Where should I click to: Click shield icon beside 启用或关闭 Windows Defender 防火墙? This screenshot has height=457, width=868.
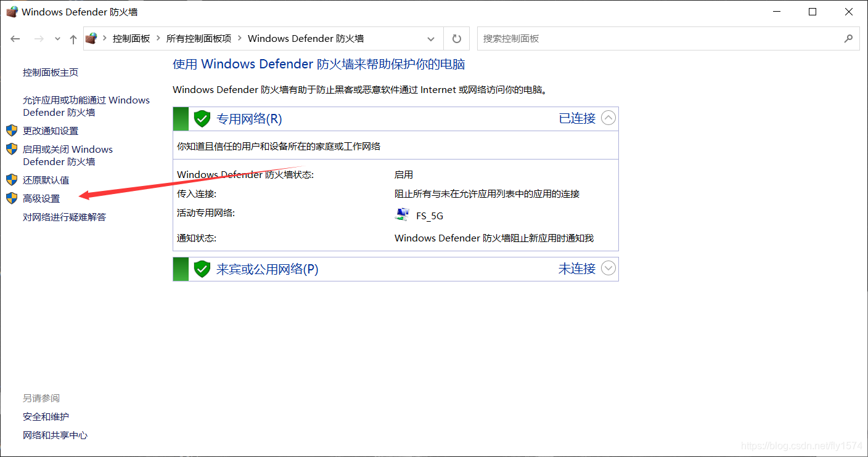tap(12, 149)
